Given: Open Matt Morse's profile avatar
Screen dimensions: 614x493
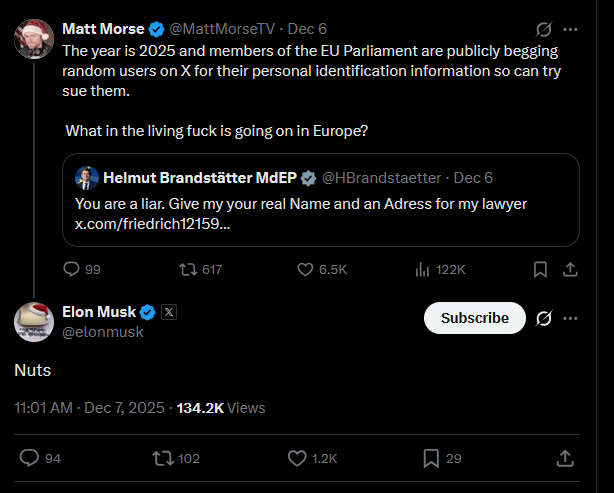Looking at the screenshot, I should click(x=34, y=37).
